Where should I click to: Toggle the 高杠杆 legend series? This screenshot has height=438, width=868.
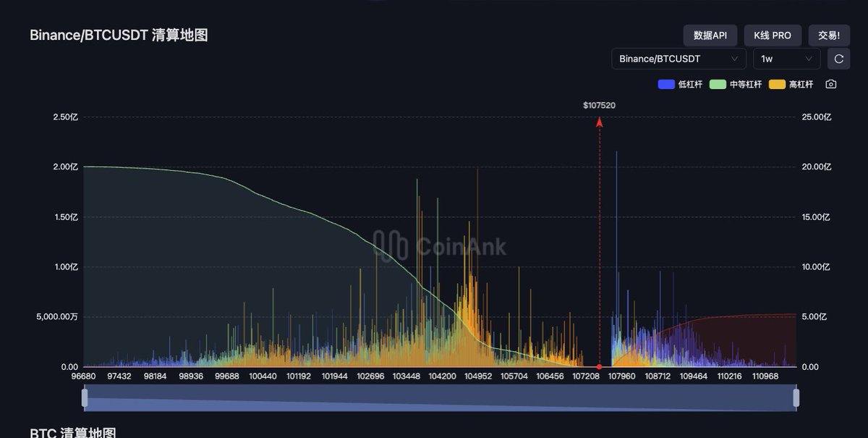[791, 84]
